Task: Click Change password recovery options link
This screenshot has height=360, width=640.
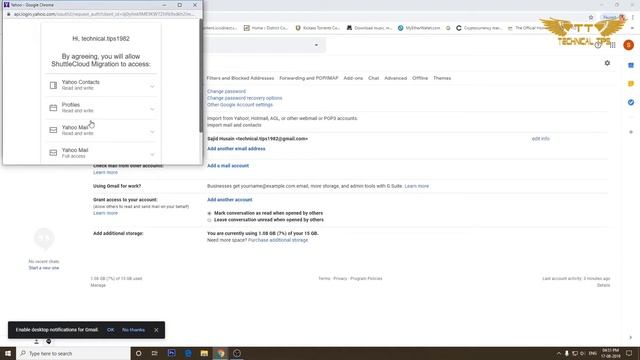Action: pyautogui.click(x=244, y=98)
